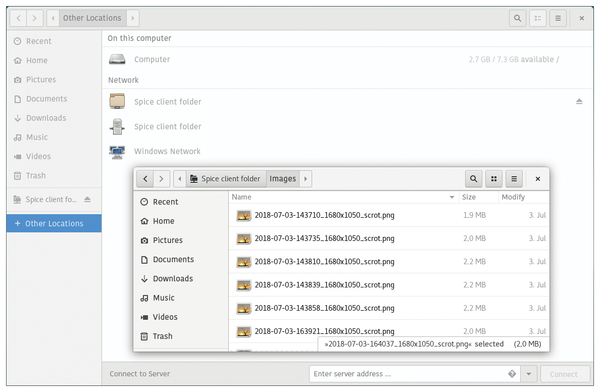Sort files by the Modify column header
This screenshot has height=392, width=600.
[x=523, y=197]
